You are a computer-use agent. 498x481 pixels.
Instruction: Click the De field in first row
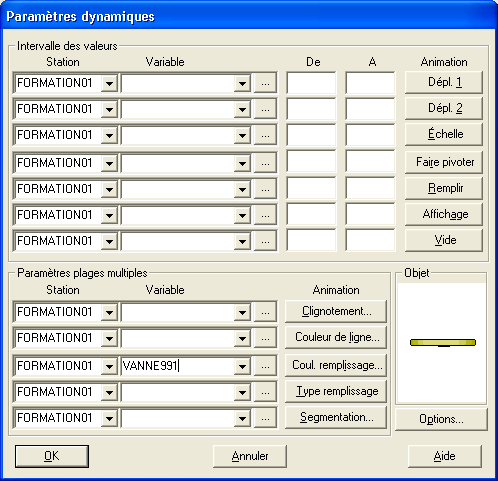(312, 83)
